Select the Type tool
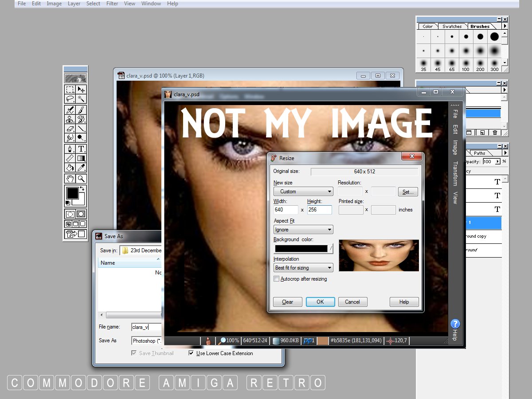The width and height of the screenshot is (532, 399). [x=81, y=149]
